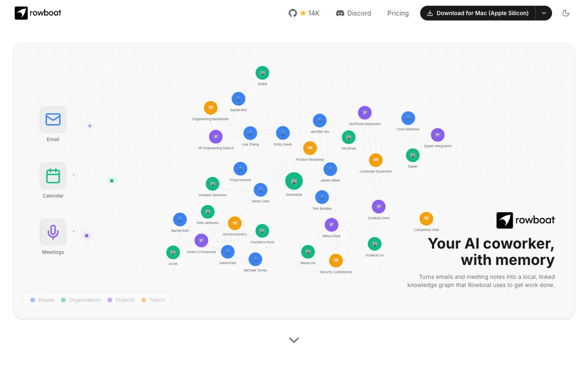This screenshot has height=368, width=588.
Task: Go to the Pricing page
Action: [398, 13]
